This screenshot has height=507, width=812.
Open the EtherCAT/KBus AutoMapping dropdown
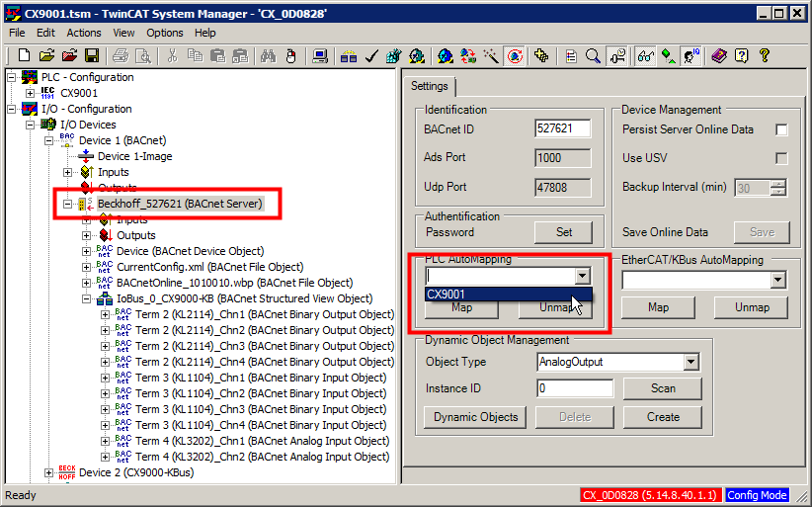coord(777,280)
